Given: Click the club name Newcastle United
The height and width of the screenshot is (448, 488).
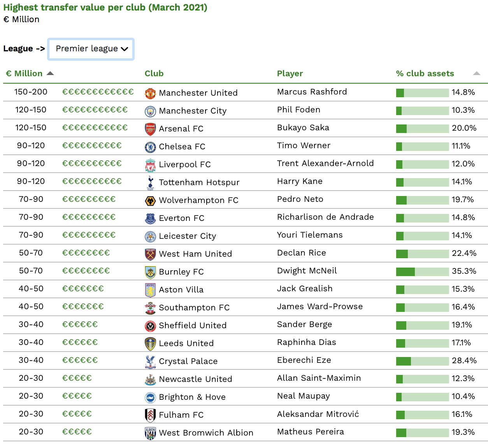Looking at the screenshot, I should (195, 379).
